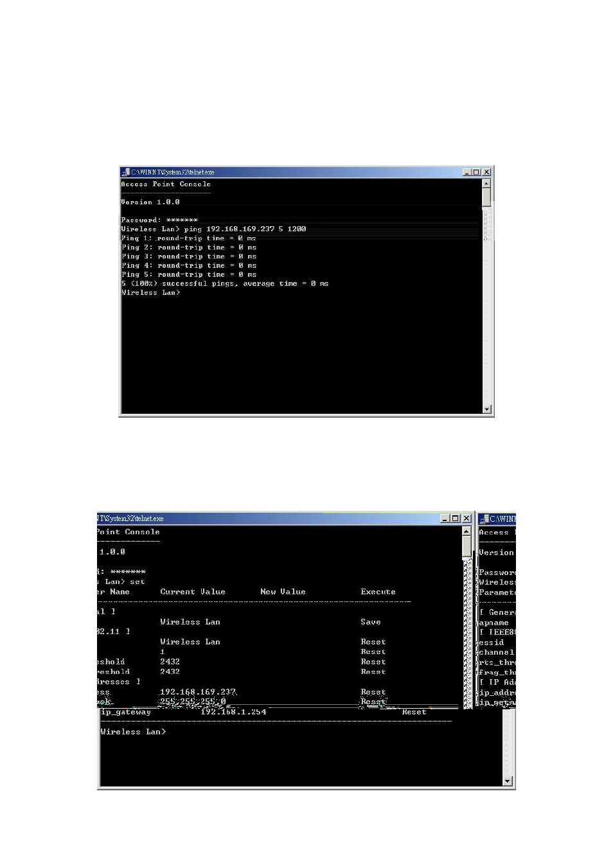Click the '192.168.169.237' current value
613x868 pixels.
[x=198, y=692]
